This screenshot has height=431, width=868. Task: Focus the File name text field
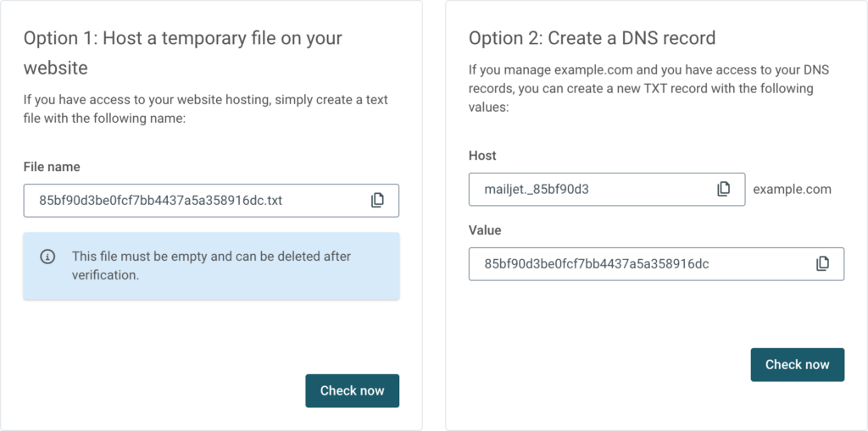[195, 201]
